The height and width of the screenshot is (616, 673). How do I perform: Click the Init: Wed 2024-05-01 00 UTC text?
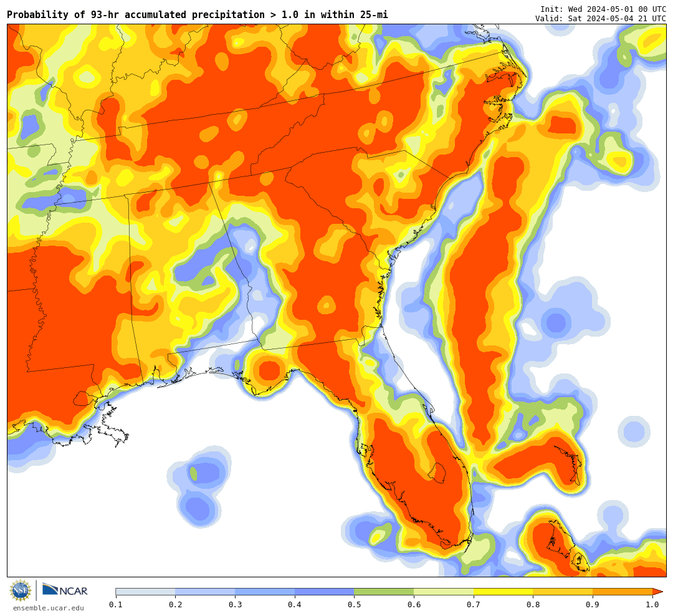pyautogui.click(x=603, y=9)
